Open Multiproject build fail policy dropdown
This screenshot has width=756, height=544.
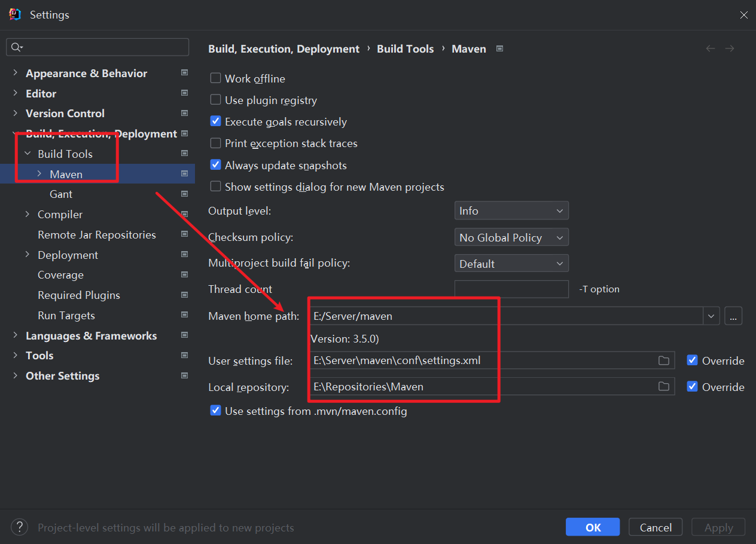coord(511,264)
